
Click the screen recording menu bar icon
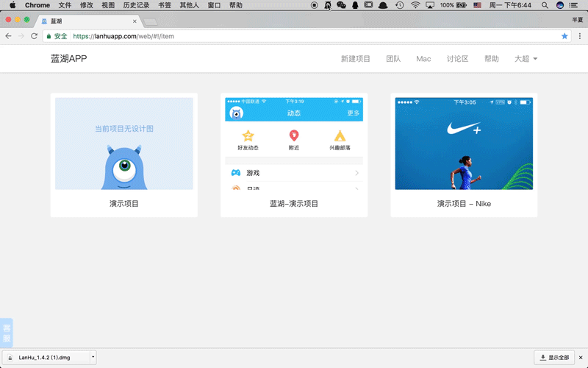coord(315,5)
